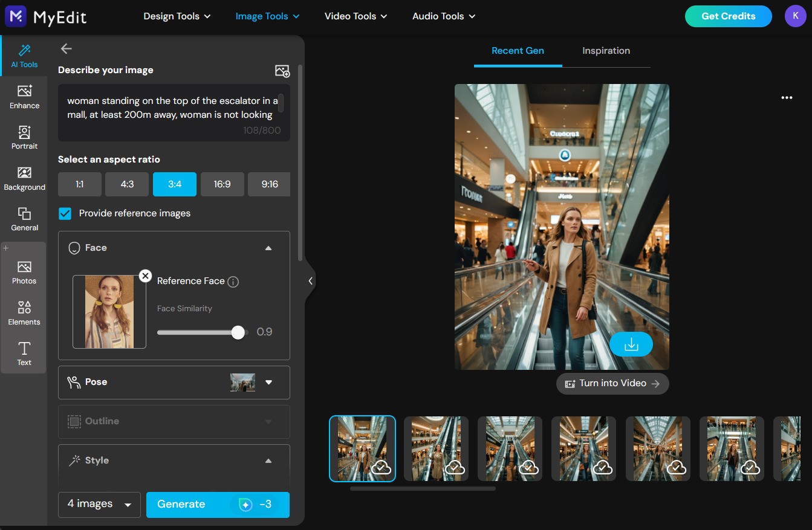The height and width of the screenshot is (530, 812).
Task: Download the generated image
Action: tap(631, 344)
